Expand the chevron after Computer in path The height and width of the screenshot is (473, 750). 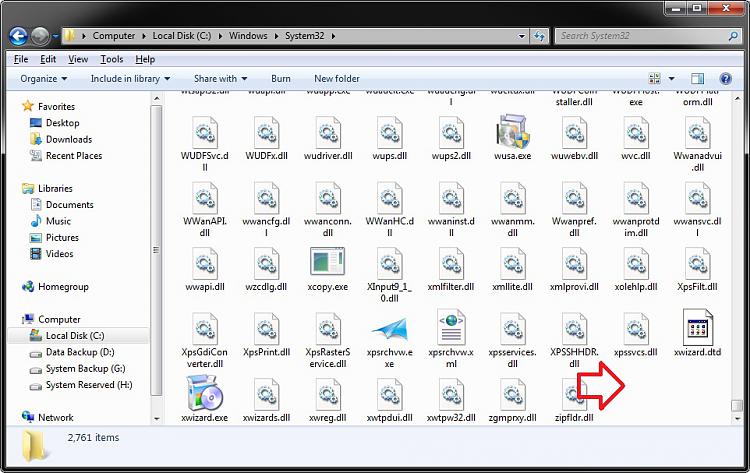(143, 36)
